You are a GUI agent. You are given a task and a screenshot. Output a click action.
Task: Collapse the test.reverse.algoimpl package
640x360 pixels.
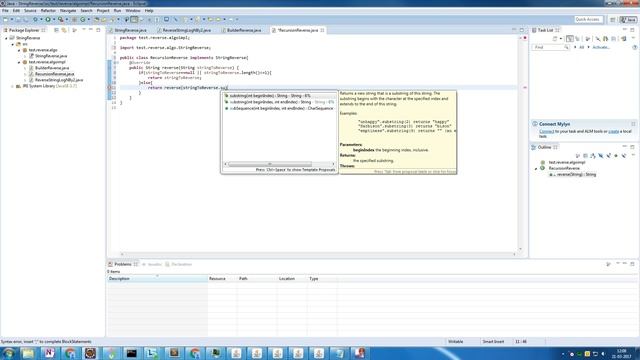[19, 62]
